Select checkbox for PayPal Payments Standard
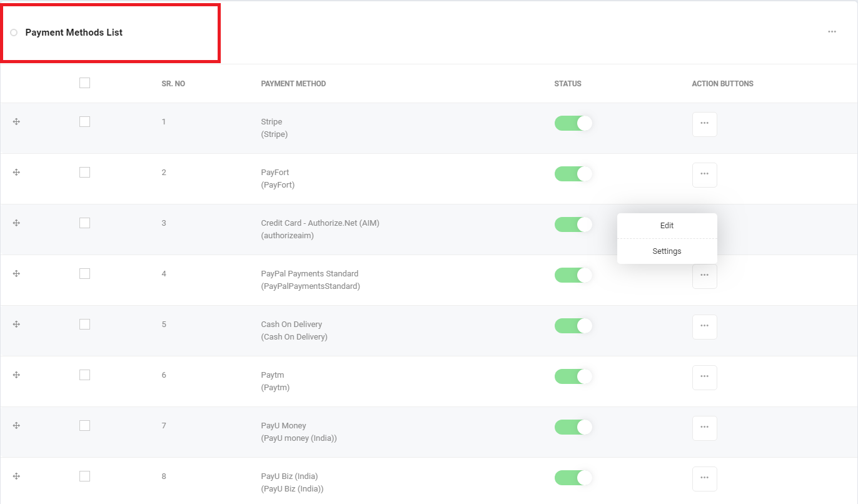The image size is (858, 504). point(85,273)
